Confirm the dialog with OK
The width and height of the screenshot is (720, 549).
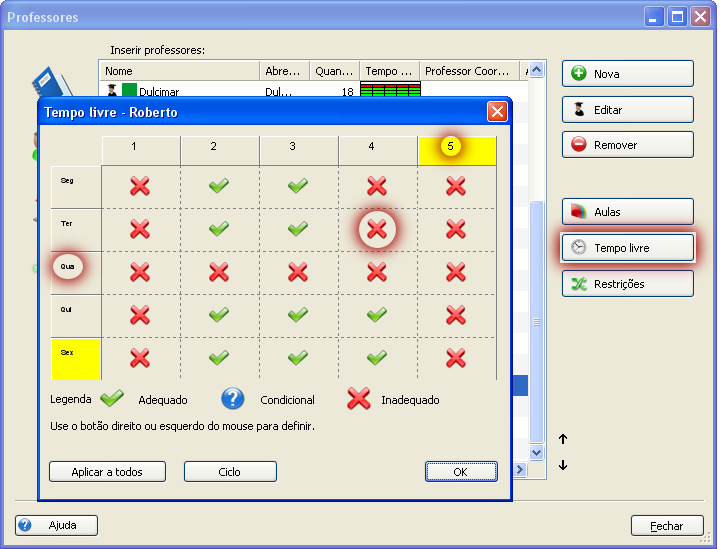460,472
